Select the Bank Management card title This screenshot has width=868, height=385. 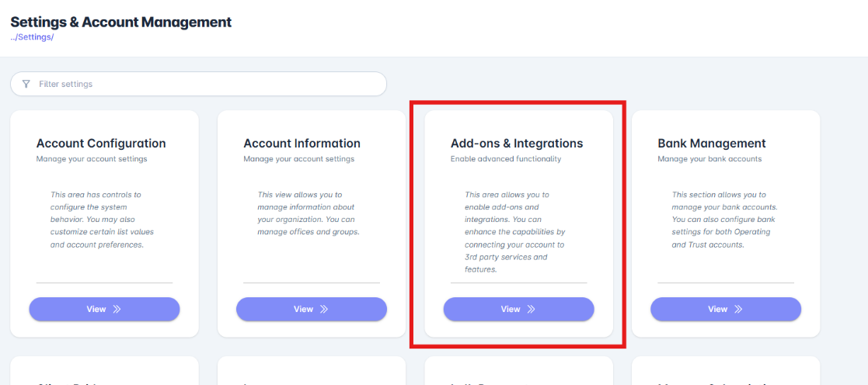tap(712, 144)
